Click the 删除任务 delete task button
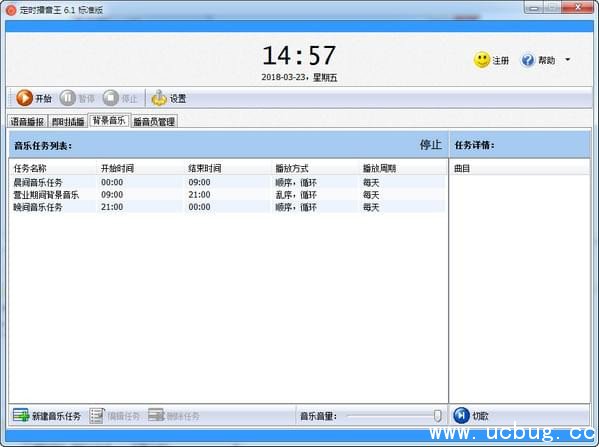Viewport: 599px width, 447px height. (x=173, y=415)
